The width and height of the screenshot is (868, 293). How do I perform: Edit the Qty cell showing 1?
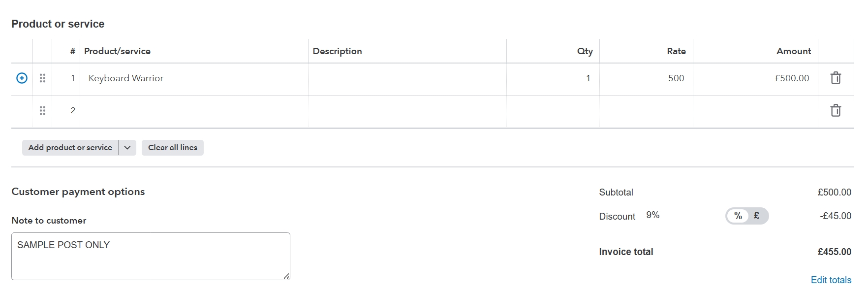click(x=553, y=79)
